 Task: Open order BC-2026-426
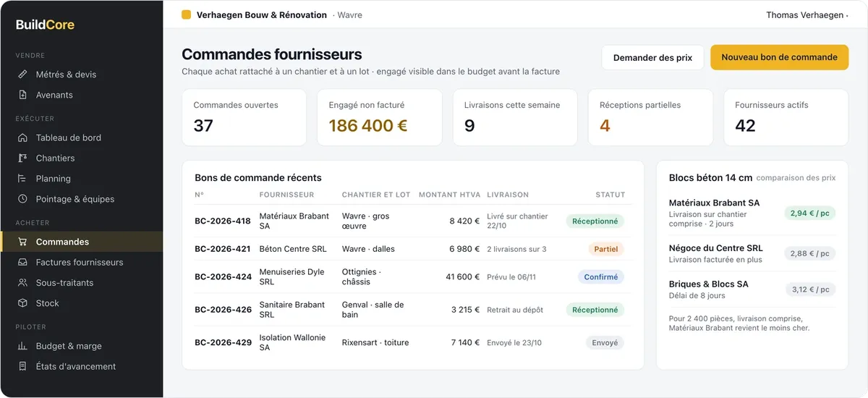(x=223, y=310)
